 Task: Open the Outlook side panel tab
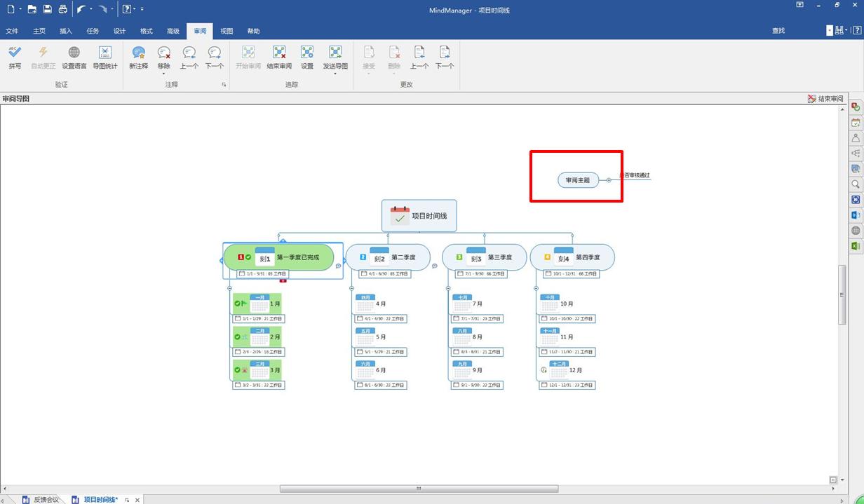856,215
